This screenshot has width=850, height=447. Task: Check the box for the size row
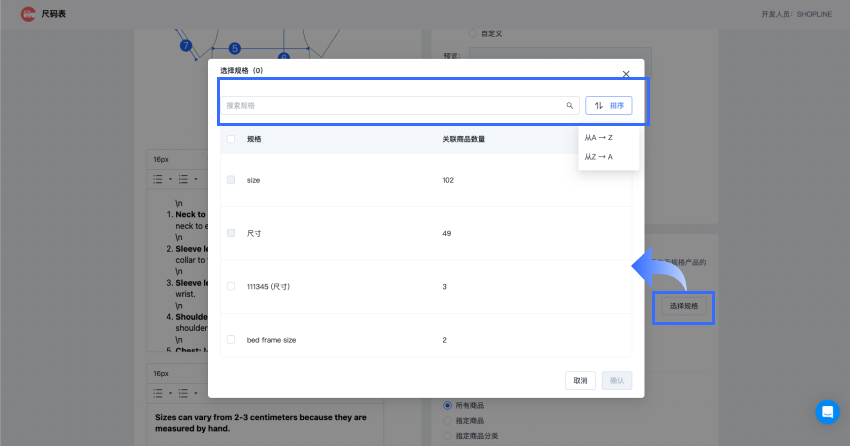coord(231,180)
